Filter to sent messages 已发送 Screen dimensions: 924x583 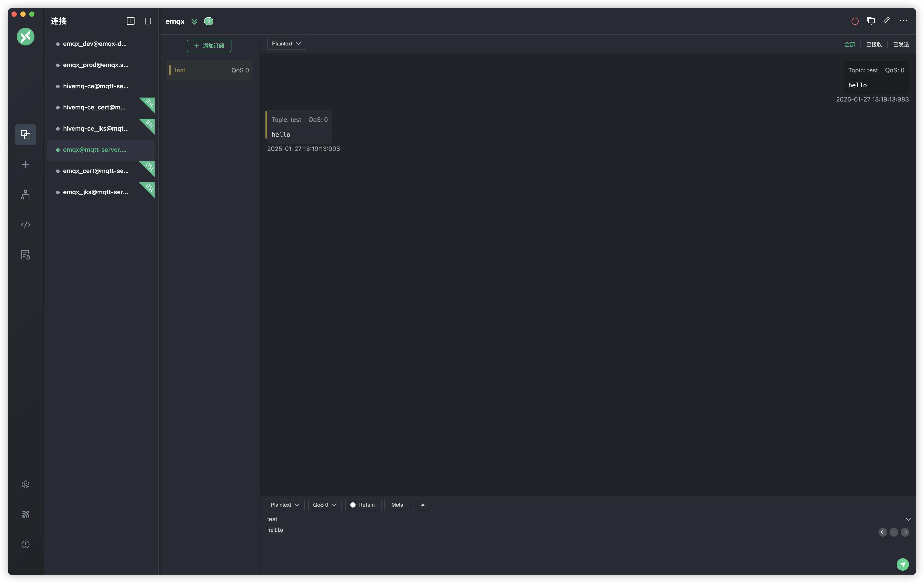point(901,44)
